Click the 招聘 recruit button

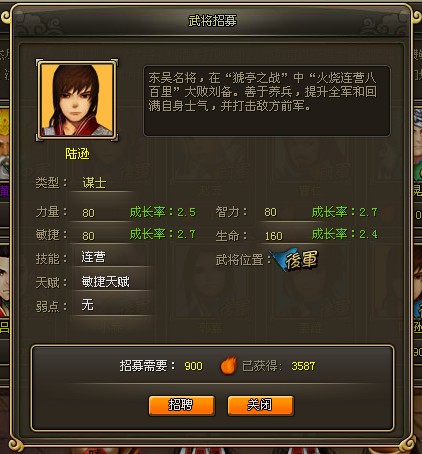tap(182, 405)
